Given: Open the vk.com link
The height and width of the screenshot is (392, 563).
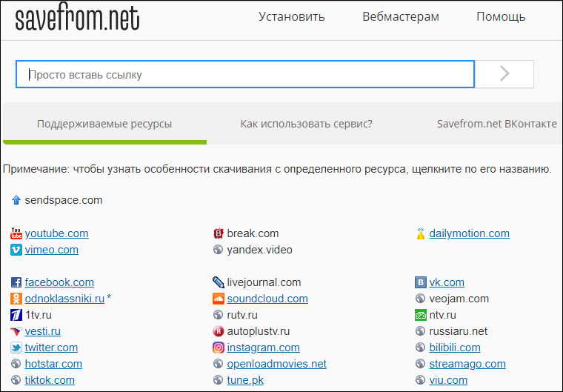Looking at the screenshot, I should [447, 282].
